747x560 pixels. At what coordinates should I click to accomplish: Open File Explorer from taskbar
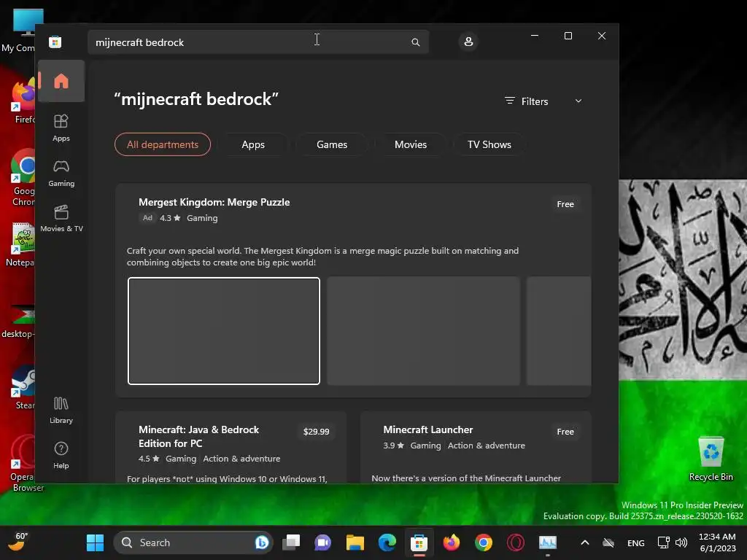click(x=355, y=542)
